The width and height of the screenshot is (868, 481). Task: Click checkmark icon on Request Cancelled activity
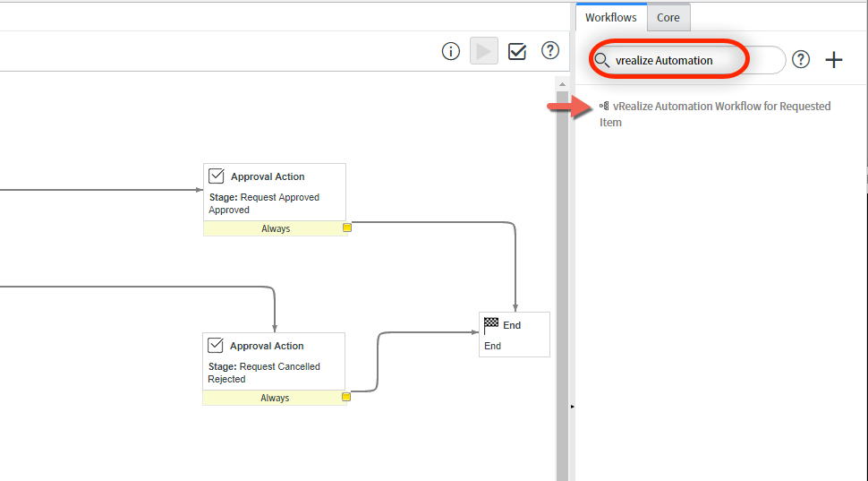point(216,346)
